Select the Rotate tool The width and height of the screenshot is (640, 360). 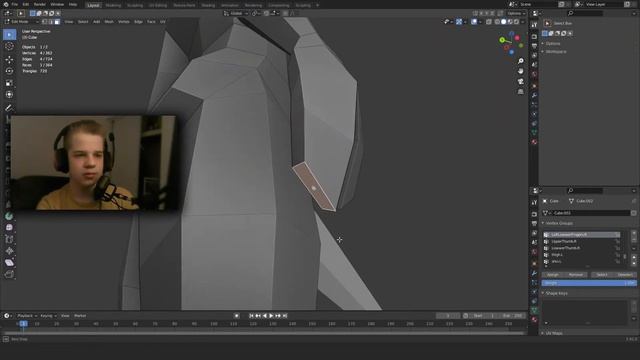(9, 71)
